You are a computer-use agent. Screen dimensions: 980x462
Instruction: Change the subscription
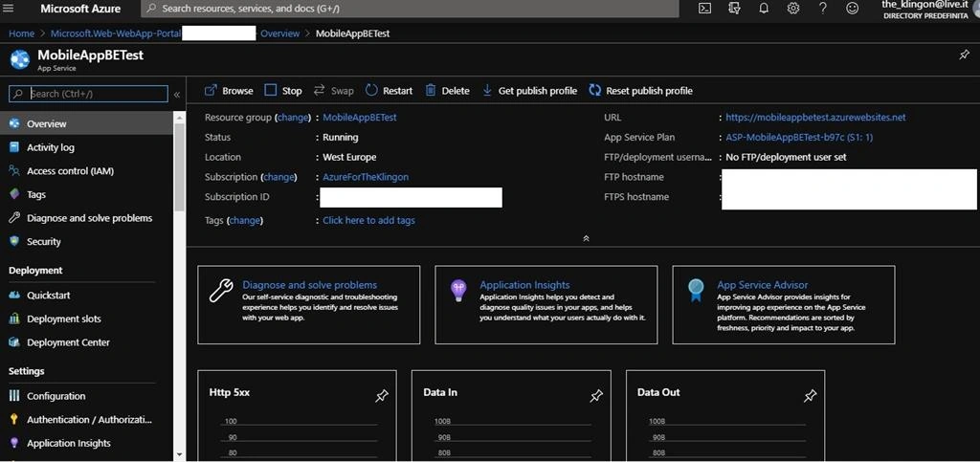[x=278, y=177]
